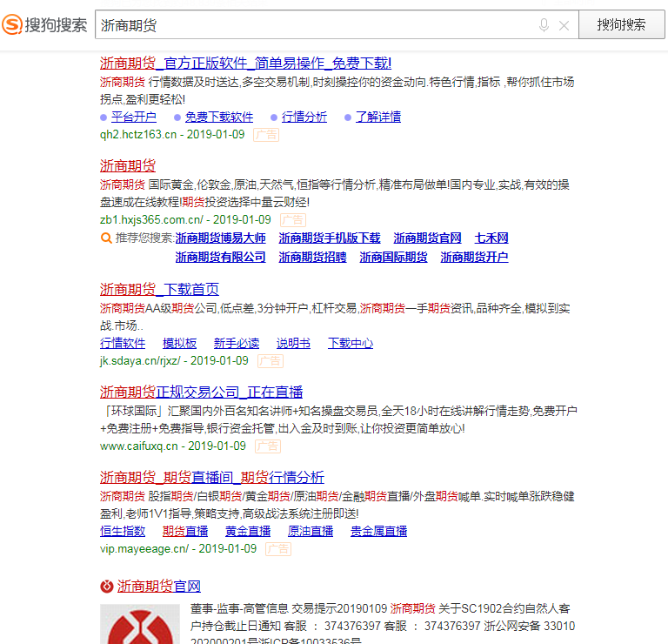
Task: Open the 新手必读 sublink
Action: (x=237, y=343)
